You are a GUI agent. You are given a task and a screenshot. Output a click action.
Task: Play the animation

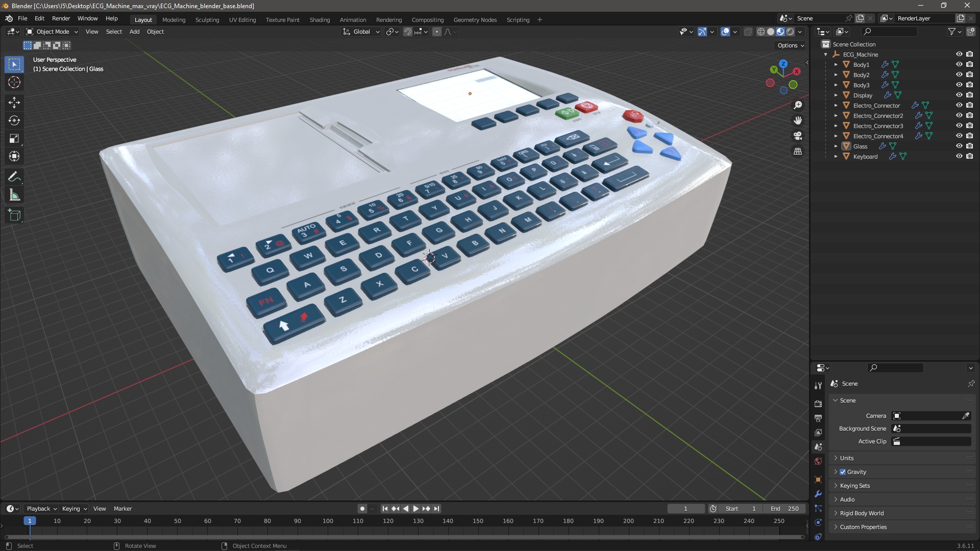tap(415, 509)
